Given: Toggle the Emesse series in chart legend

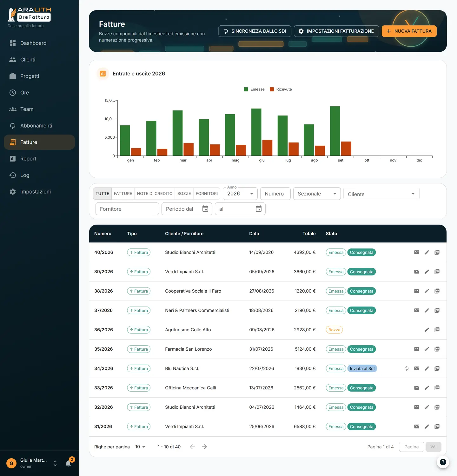Looking at the screenshot, I should click(254, 89).
